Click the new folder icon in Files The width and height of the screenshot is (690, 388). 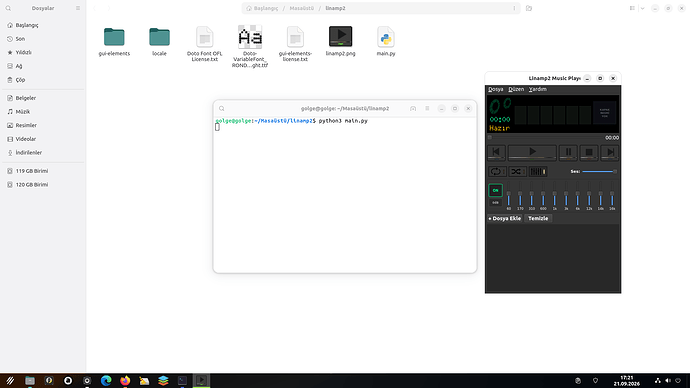(x=529, y=8)
